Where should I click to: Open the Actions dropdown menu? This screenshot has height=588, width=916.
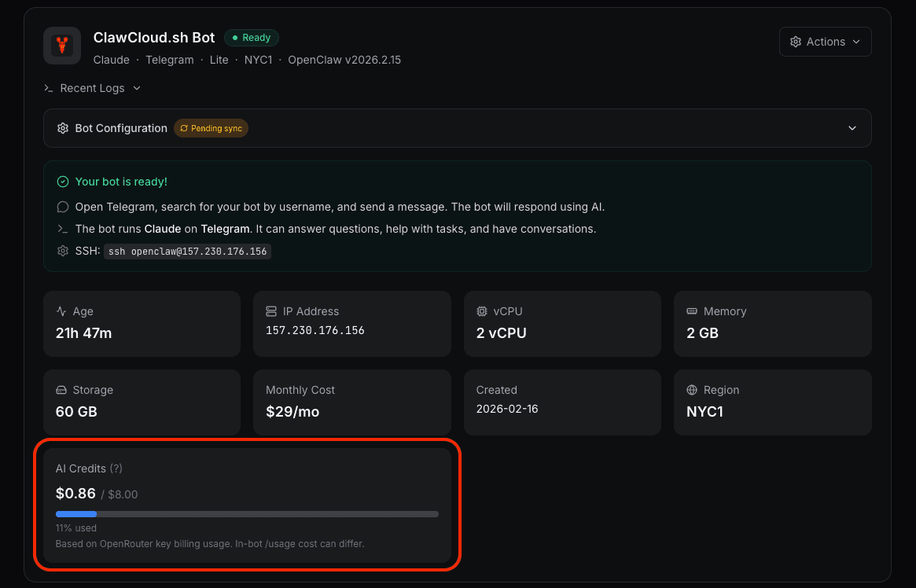[825, 41]
